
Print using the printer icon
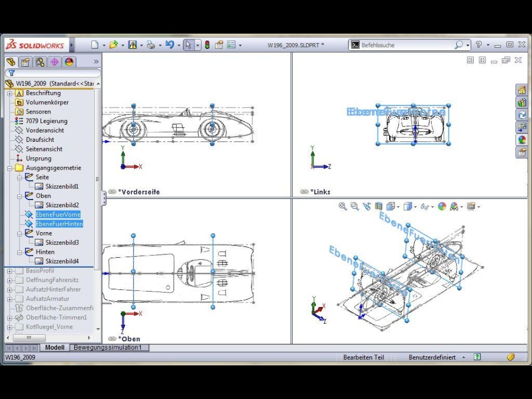[151, 45]
